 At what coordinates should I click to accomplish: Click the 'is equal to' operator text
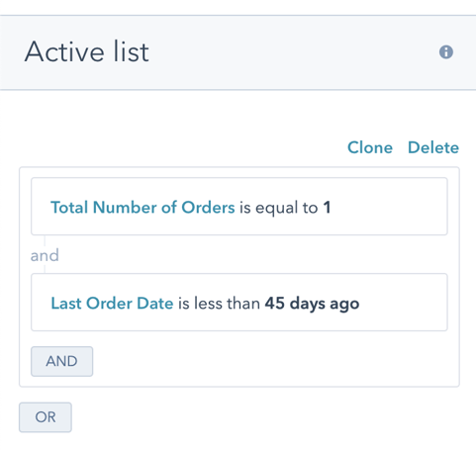[x=278, y=208]
